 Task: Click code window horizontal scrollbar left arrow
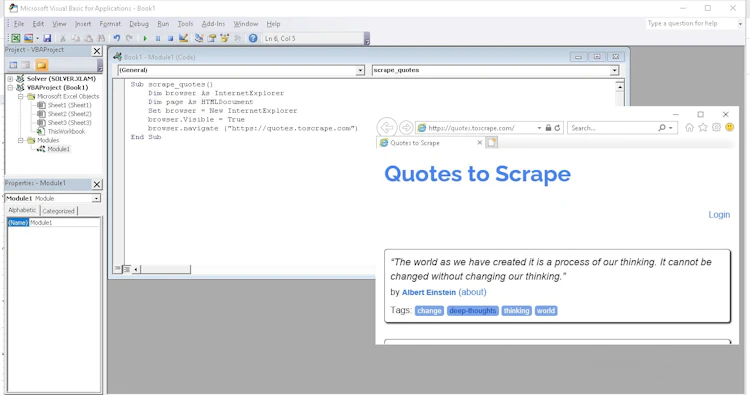136,270
